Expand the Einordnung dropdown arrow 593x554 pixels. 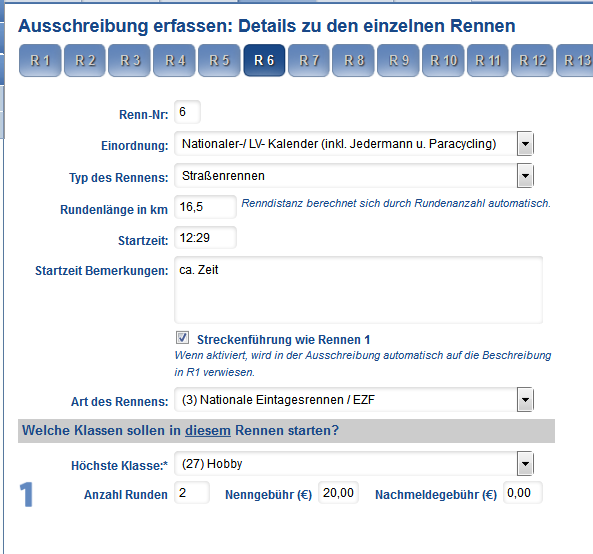tap(525, 144)
